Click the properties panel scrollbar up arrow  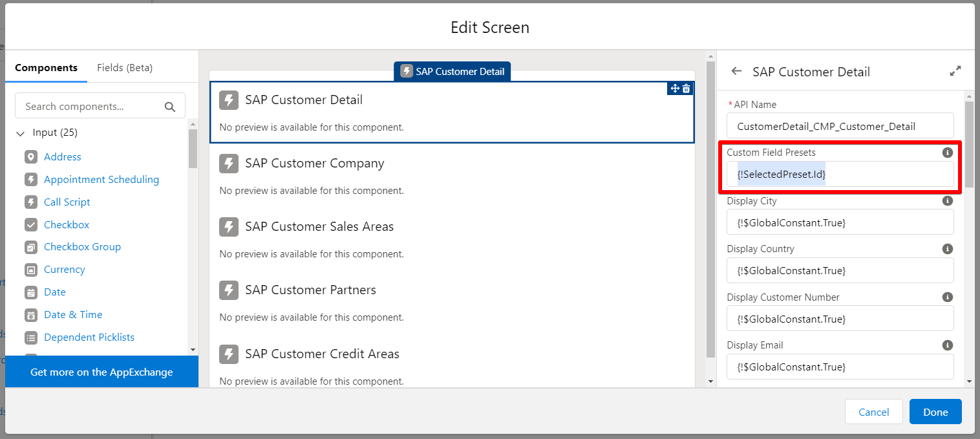pos(969,96)
